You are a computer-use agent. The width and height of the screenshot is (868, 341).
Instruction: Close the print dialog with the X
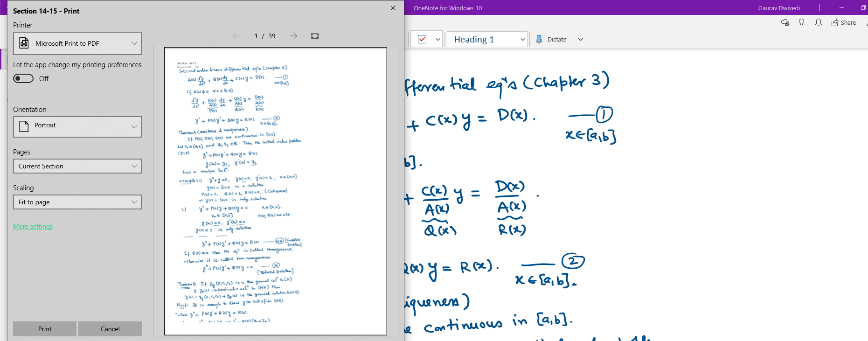click(393, 8)
